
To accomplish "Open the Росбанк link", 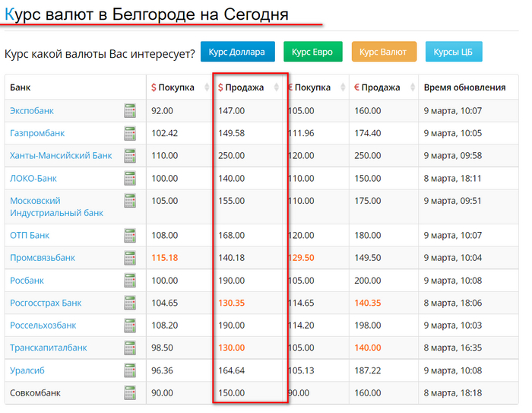I will tap(27, 281).
